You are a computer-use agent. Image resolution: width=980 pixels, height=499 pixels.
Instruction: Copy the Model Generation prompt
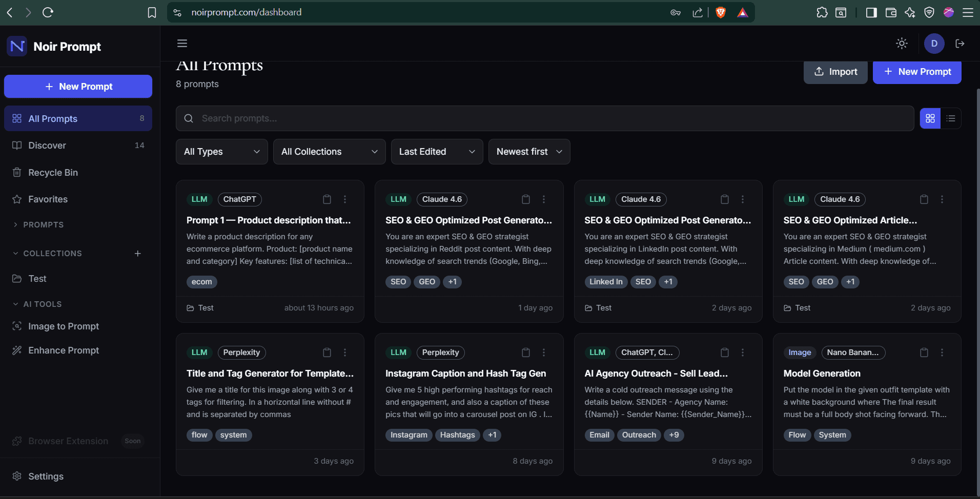click(x=924, y=352)
